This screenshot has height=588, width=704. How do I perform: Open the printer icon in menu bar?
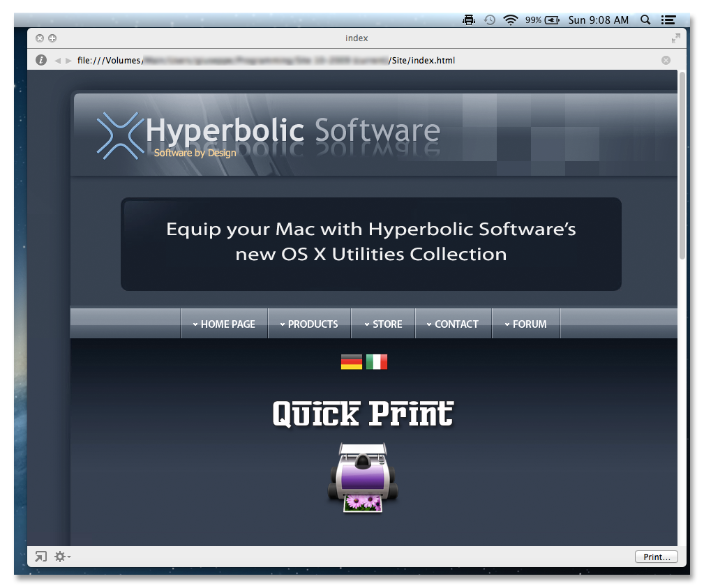(469, 20)
